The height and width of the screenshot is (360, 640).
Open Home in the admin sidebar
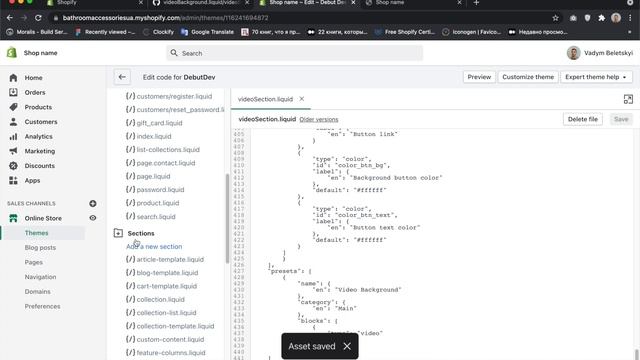point(33,78)
